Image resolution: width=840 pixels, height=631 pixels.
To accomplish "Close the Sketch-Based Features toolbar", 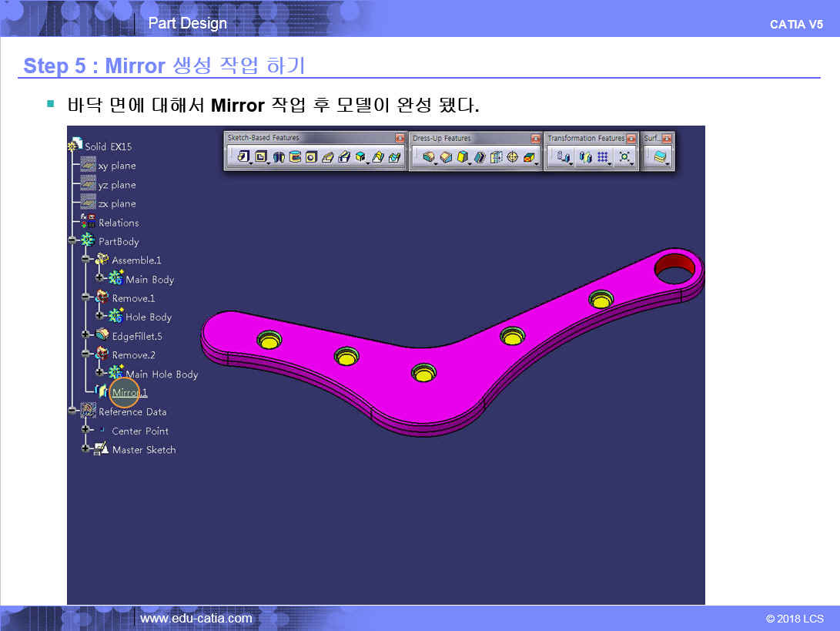I will (400, 138).
